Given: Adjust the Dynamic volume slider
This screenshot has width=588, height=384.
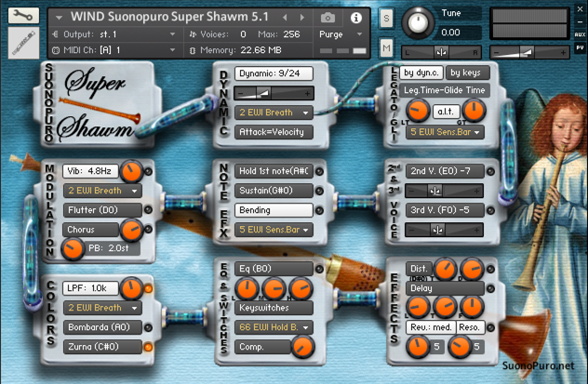Looking at the screenshot, I should [274, 93].
